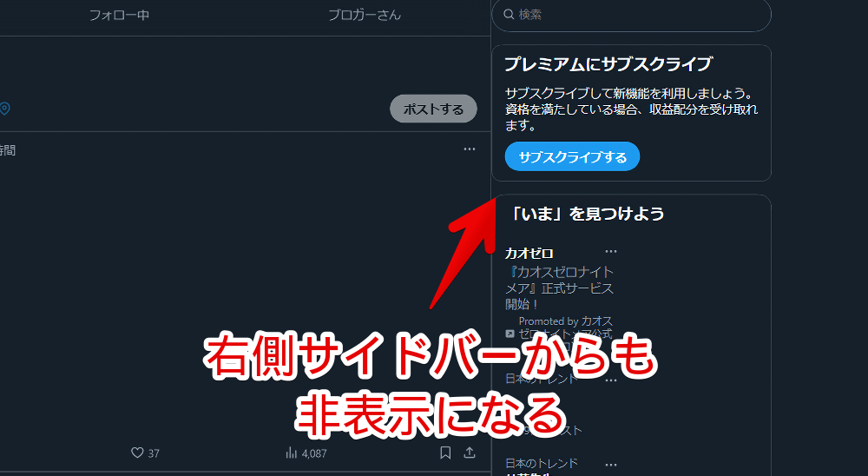The image size is (868, 476).
Task: Open the view analytics icon showing 4,087
Action: (292, 453)
